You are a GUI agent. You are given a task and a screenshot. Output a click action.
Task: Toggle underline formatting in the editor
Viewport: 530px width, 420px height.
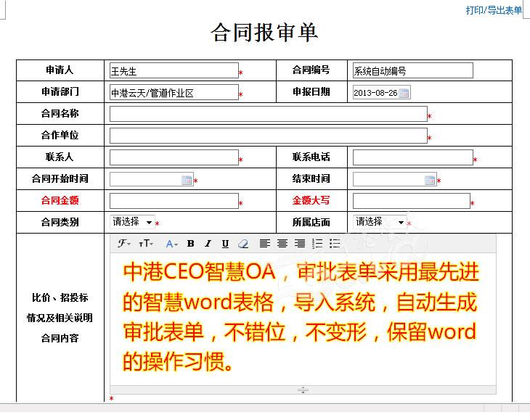point(226,244)
